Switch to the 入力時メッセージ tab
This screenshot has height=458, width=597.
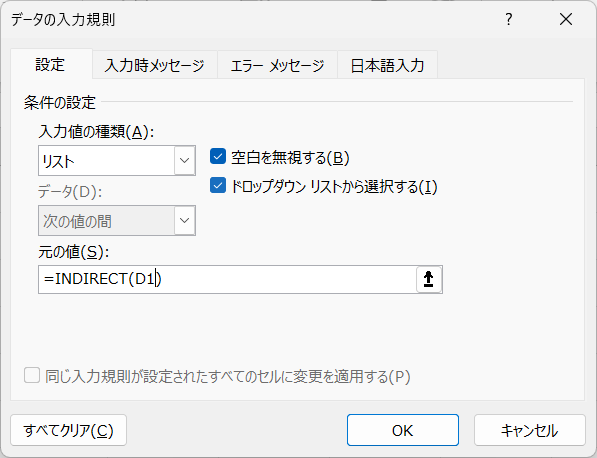point(155,65)
